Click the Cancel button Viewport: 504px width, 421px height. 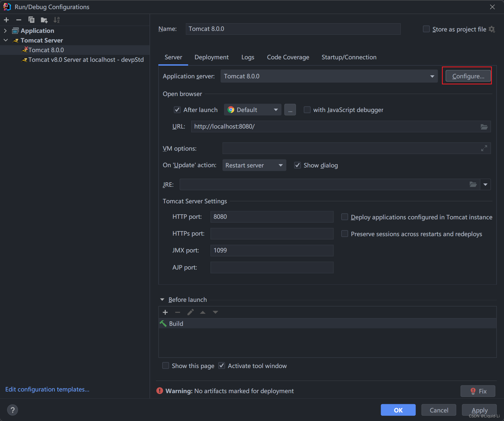[x=439, y=410]
